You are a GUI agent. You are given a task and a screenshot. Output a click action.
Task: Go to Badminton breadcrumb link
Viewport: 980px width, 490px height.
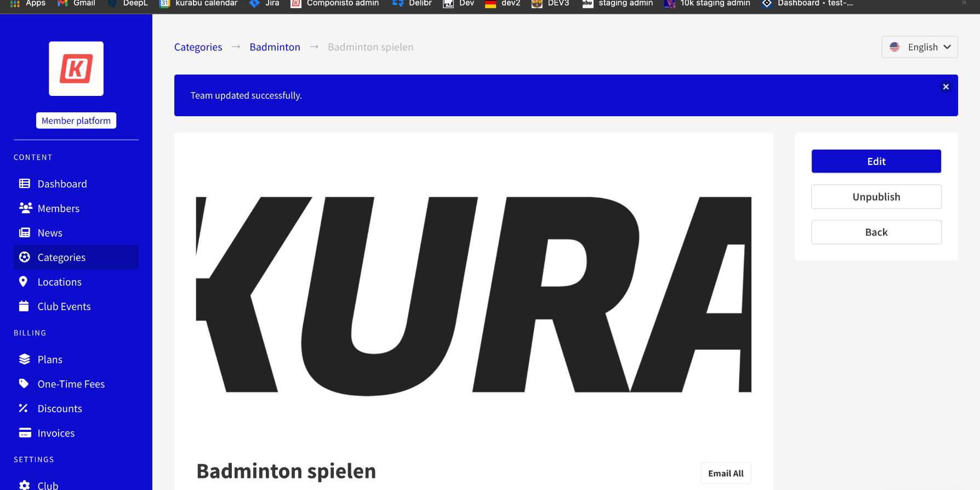(x=275, y=47)
